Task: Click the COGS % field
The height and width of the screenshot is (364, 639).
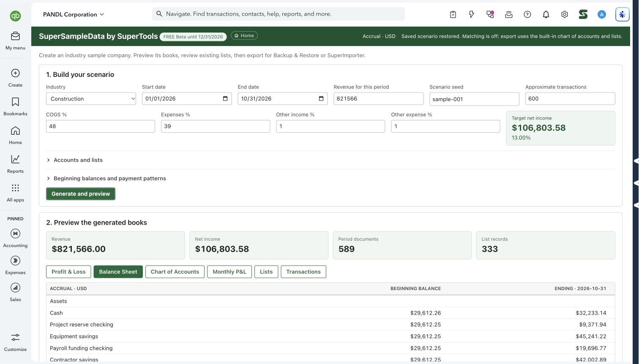Action: (x=101, y=126)
